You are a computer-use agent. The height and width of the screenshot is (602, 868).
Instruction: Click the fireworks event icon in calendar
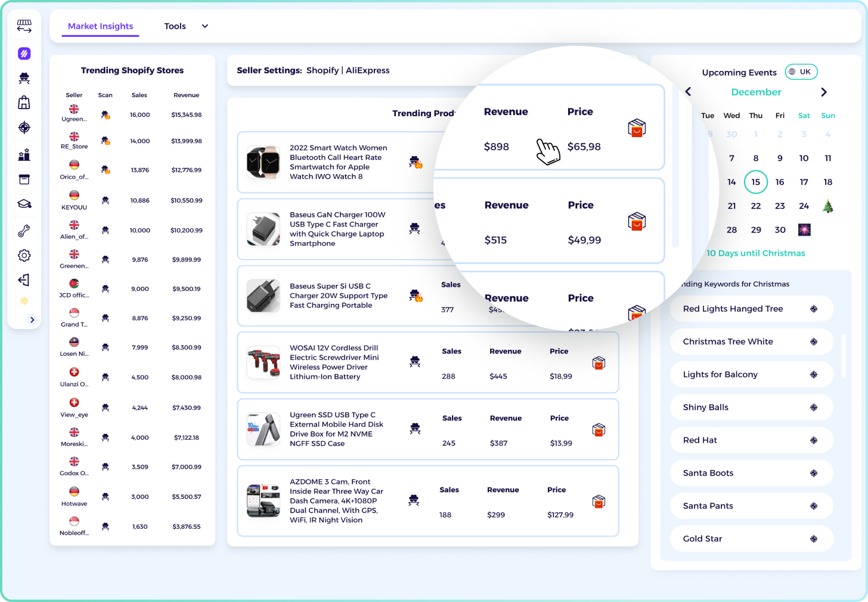(804, 229)
